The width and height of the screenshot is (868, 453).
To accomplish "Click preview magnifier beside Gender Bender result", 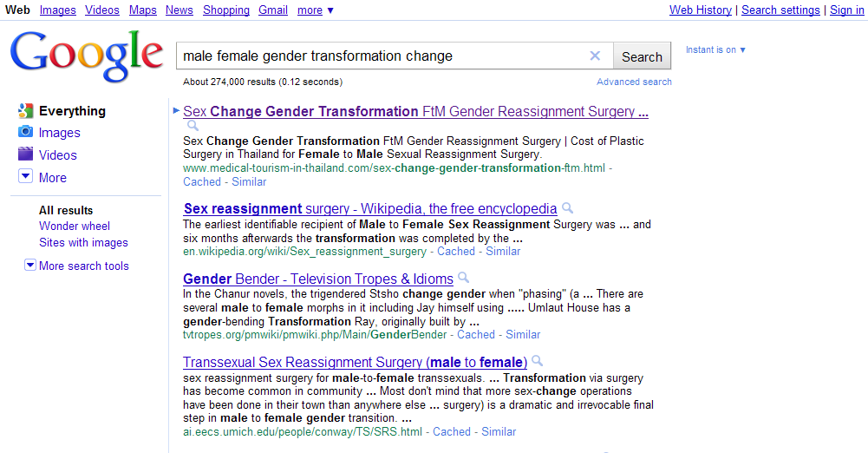I will (464, 279).
